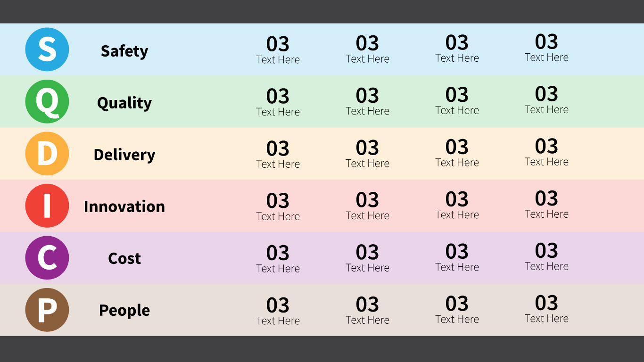Screen dimensions: 644x362
Task: Select the Cost row label
Action: coord(124,258)
